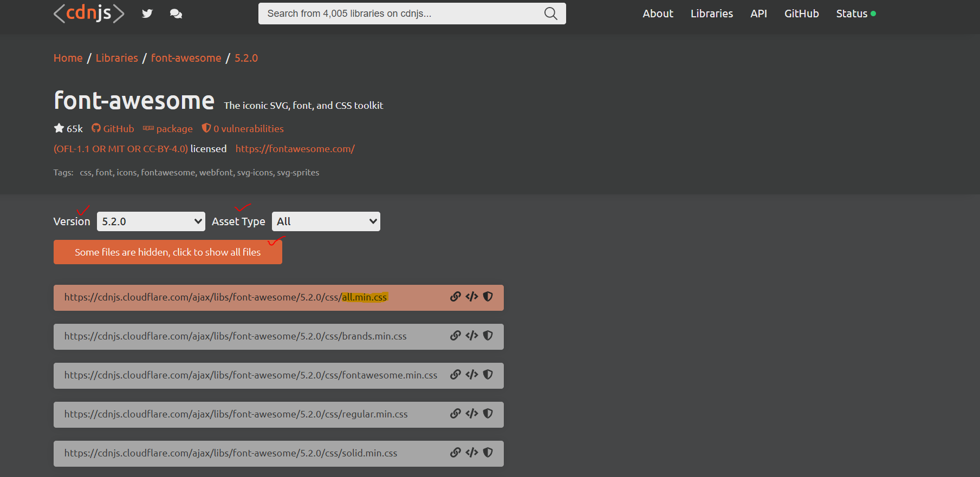Click the font-awesome breadcrumb link

186,58
